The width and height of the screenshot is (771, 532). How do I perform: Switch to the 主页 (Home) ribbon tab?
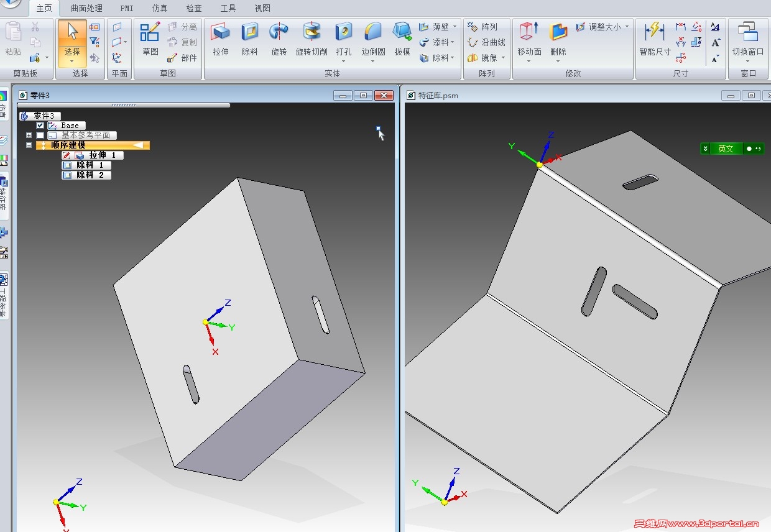[44, 8]
